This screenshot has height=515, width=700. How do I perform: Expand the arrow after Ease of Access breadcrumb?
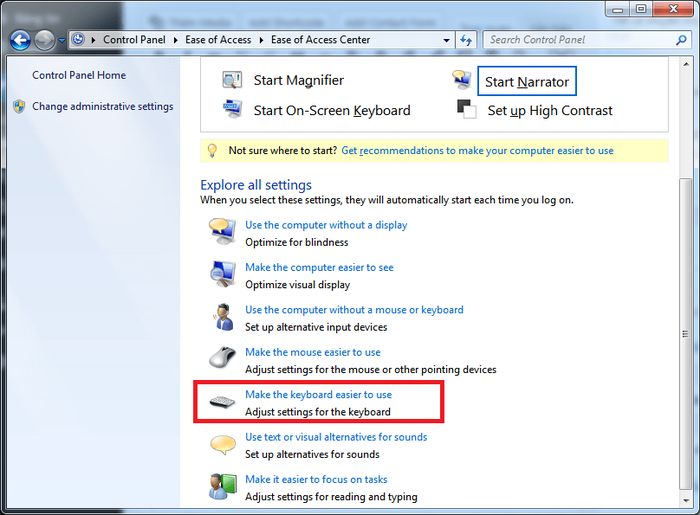262,40
